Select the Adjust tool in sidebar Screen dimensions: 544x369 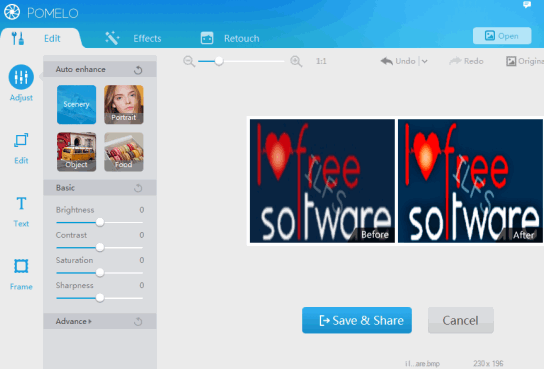click(x=21, y=77)
